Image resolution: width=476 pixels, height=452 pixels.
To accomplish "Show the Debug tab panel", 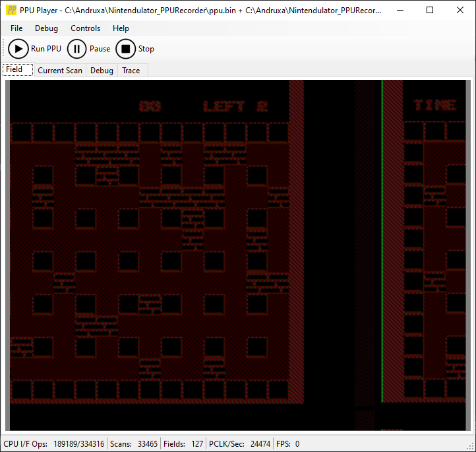I will tap(102, 71).
